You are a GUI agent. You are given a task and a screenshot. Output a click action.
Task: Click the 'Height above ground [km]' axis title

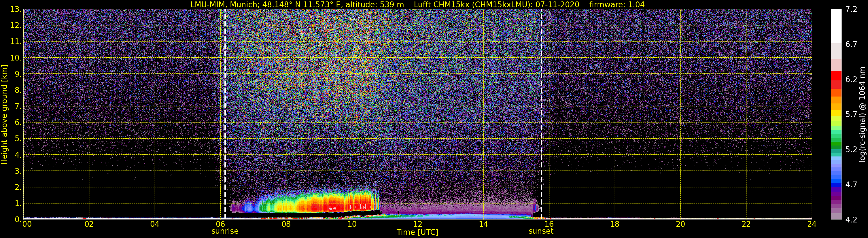[4, 114]
